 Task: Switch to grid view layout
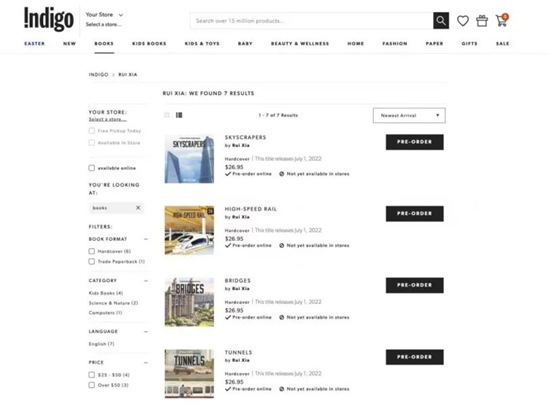coord(167,115)
